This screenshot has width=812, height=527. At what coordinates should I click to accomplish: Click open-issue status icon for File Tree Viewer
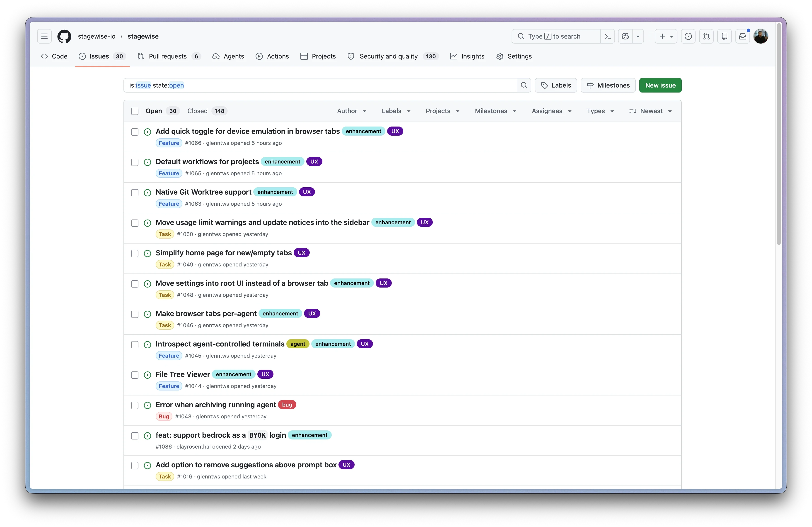pyautogui.click(x=147, y=375)
